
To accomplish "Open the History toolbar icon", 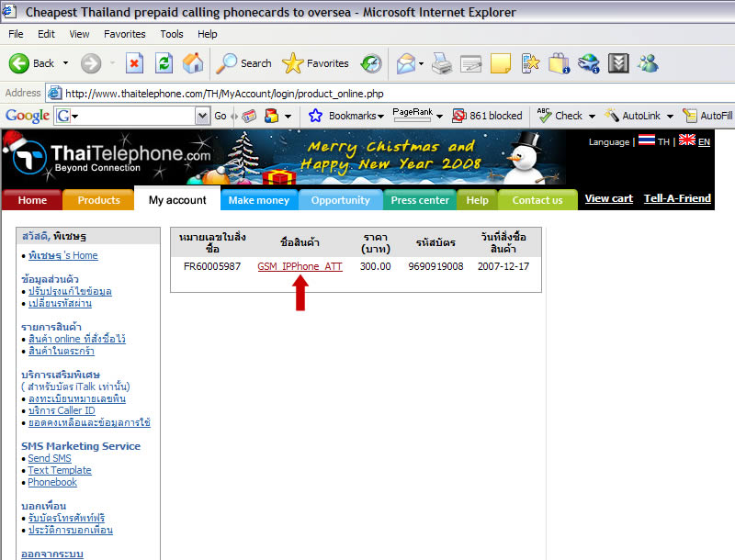I will [x=371, y=63].
